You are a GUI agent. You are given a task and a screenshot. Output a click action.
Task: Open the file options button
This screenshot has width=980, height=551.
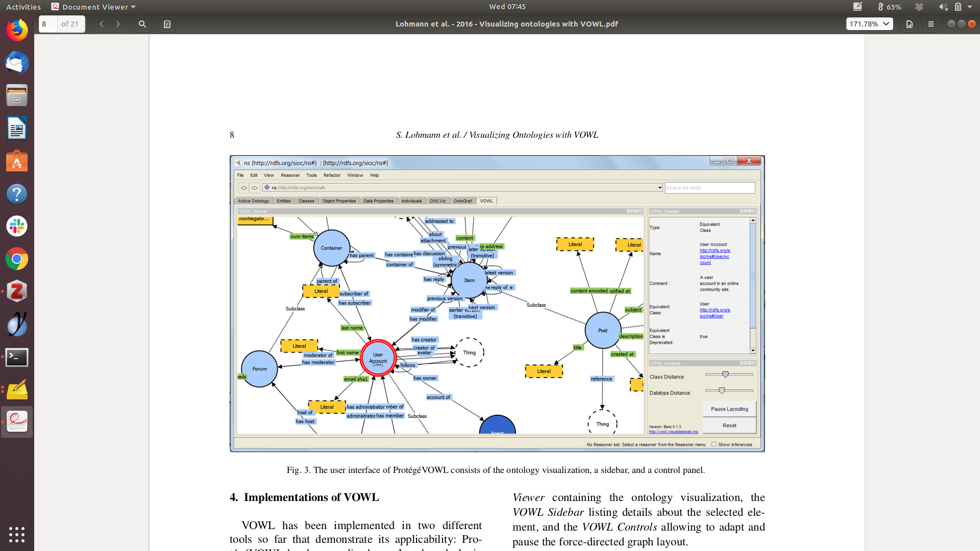909,24
